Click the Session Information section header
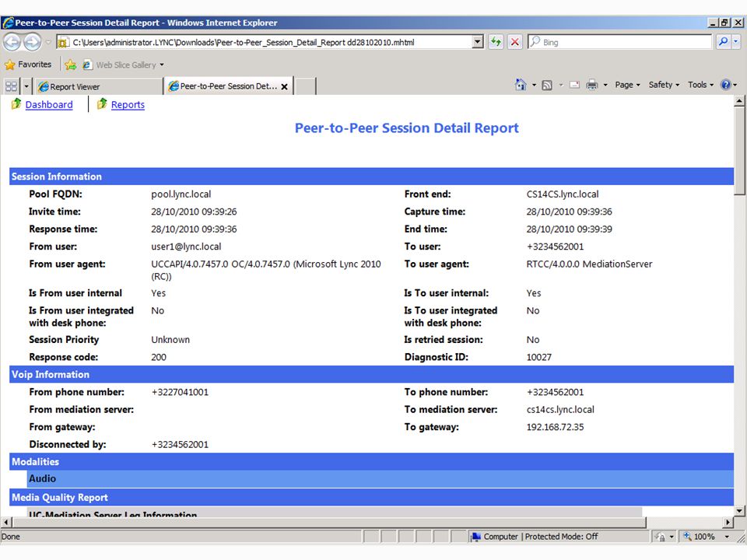The image size is (747, 560). 372,177
